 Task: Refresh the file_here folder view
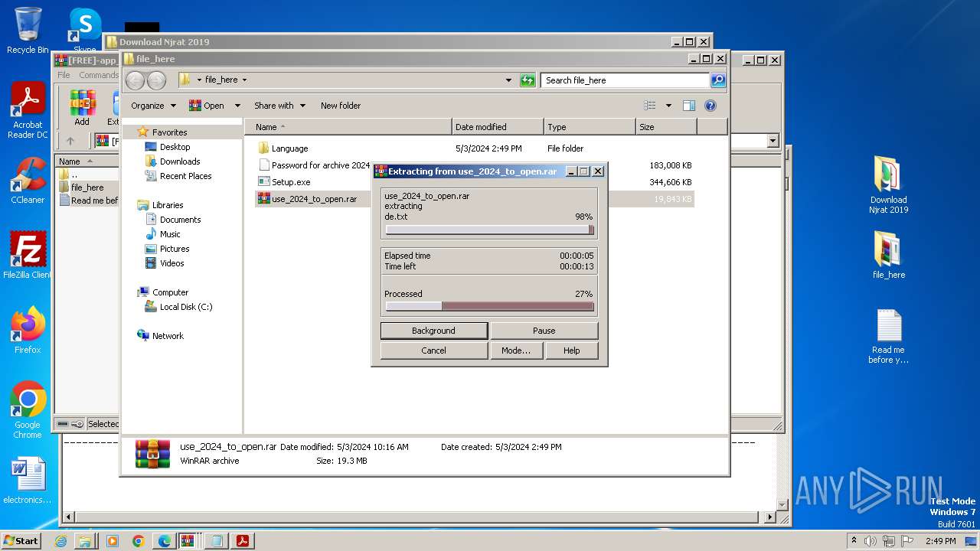(x=528, y=80)
